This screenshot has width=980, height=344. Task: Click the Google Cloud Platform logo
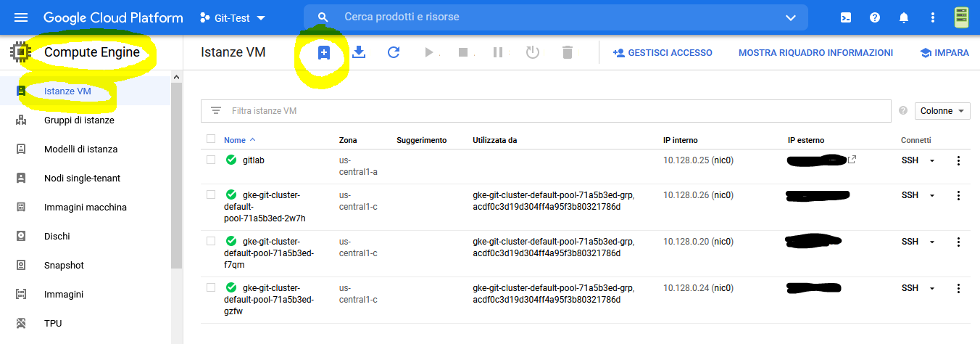pos(112,17)
